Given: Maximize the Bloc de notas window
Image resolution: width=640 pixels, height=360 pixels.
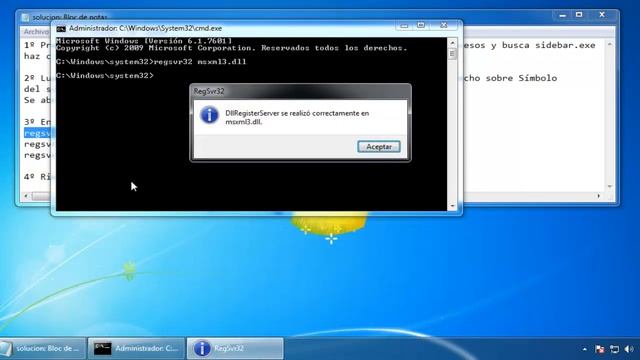Looking at the screenshot, I should pos(579,15).
